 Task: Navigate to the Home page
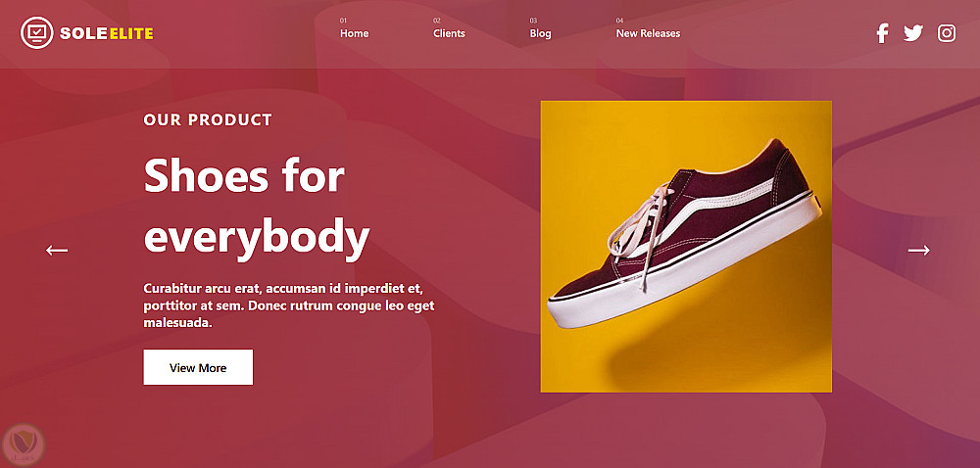tap(354, 33)
